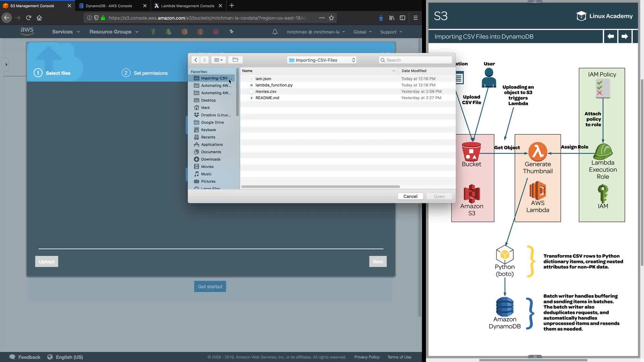
Task: Select Downloads in Favorites sidebar
Action: [211, 159]
